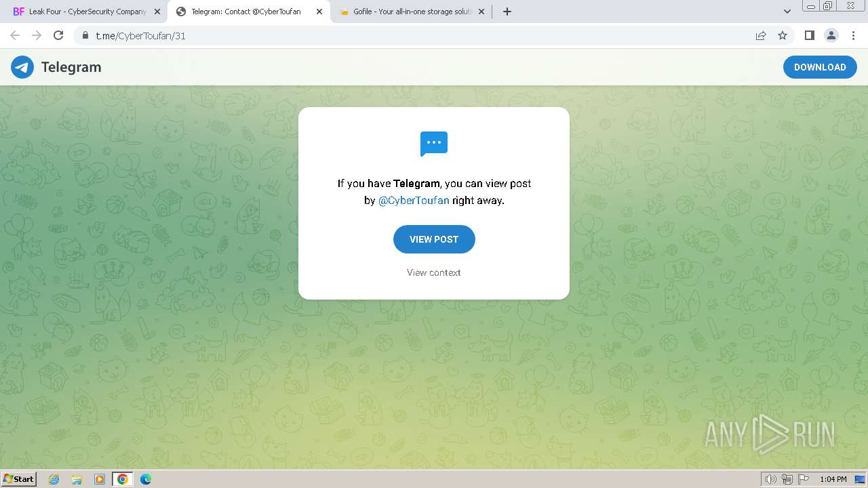The width and height of the screenshot is (868, 488).
Task: Click the volume speaker tray icon
Action: [770, 479]
